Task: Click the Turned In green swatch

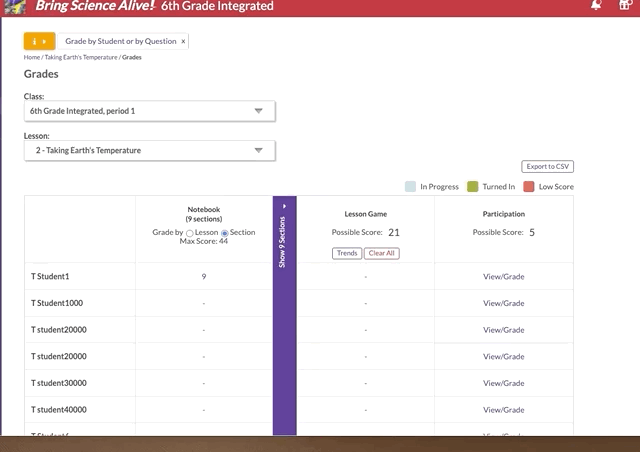Action: click(472, 186)
